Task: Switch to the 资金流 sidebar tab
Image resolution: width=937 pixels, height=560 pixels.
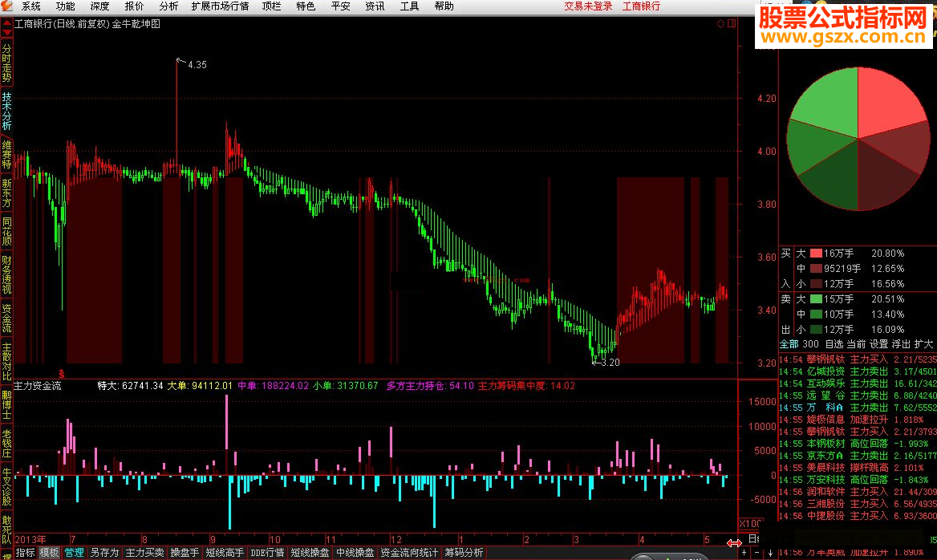Action: 6,318
